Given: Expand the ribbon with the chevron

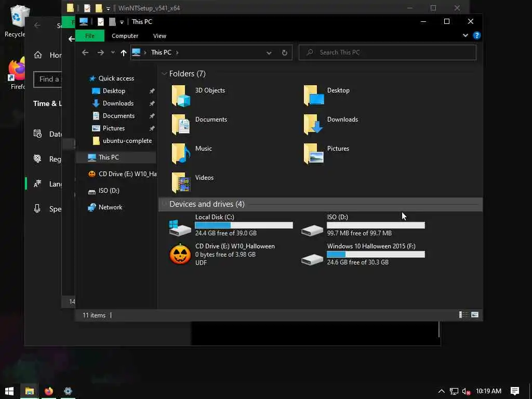Looking at the screenshot, I should (x=465, y=35).
